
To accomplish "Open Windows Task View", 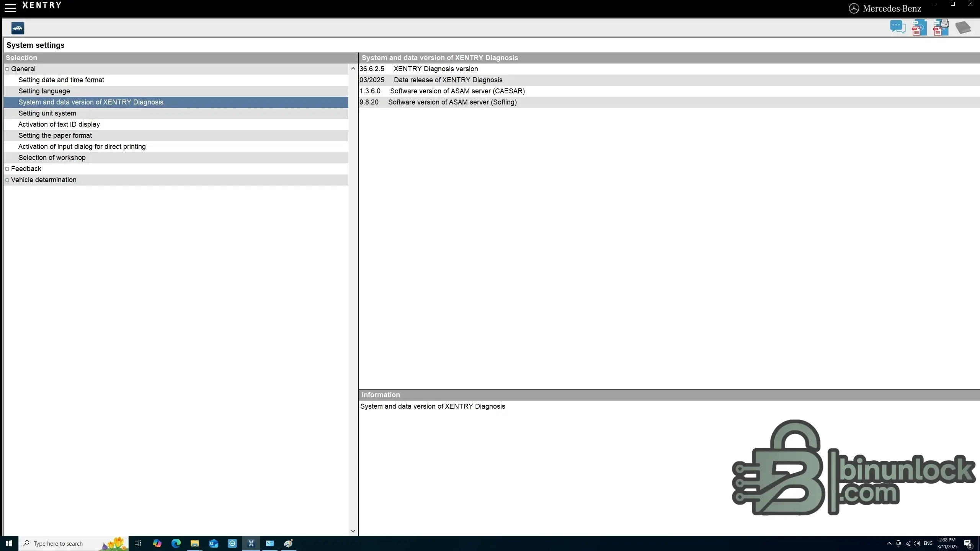I will pos(138,543).
